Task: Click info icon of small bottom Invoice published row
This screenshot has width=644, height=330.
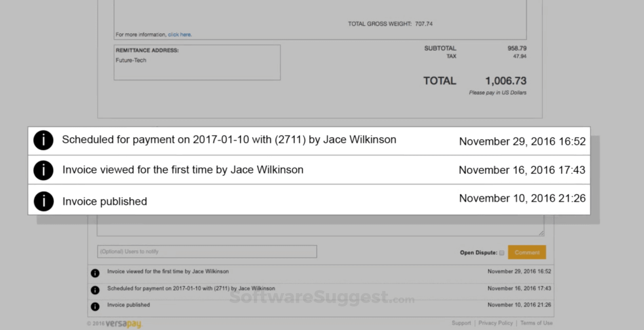Action: pyautogui.click(x=95, y=307)
